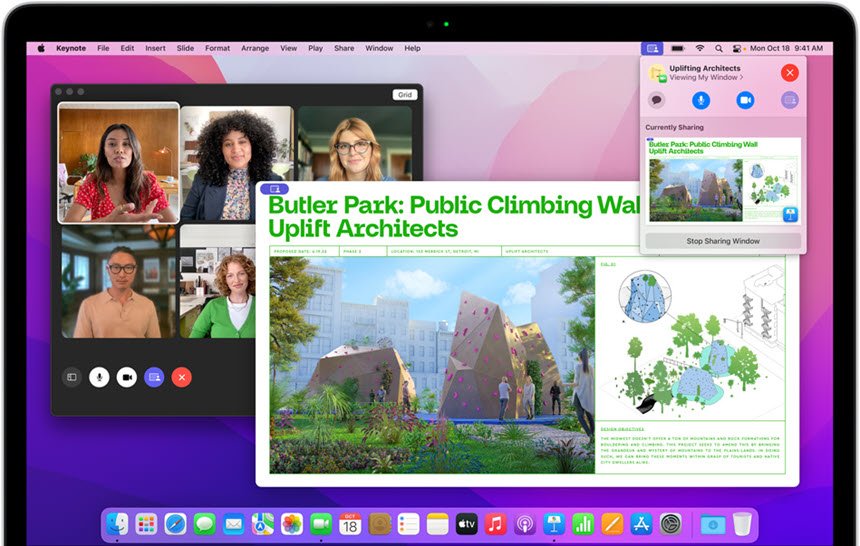The image size is (860, 546).
Task: Open Messages from the Dock
Action: 205,525
